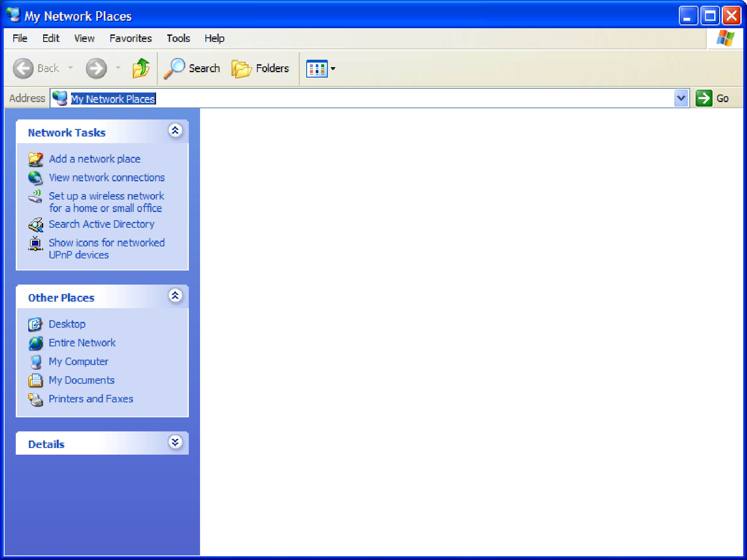747x560 pixels.
Task: Click the Add a network place icon
Action: tap(36, 159)
